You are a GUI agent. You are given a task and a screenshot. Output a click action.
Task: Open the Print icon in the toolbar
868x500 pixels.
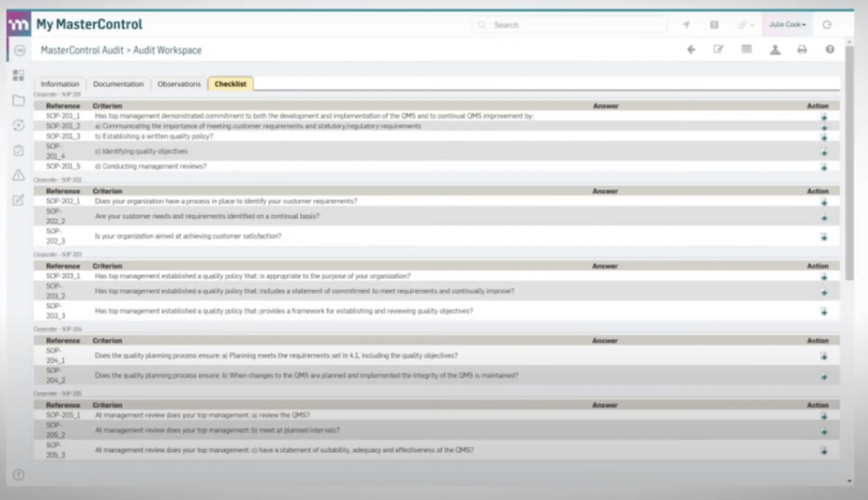pos(801,49)
